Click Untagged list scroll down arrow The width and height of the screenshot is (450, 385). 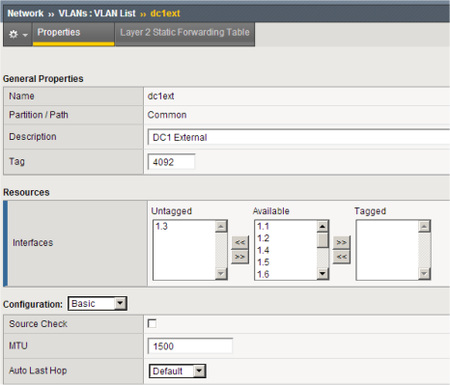[221, 274]
